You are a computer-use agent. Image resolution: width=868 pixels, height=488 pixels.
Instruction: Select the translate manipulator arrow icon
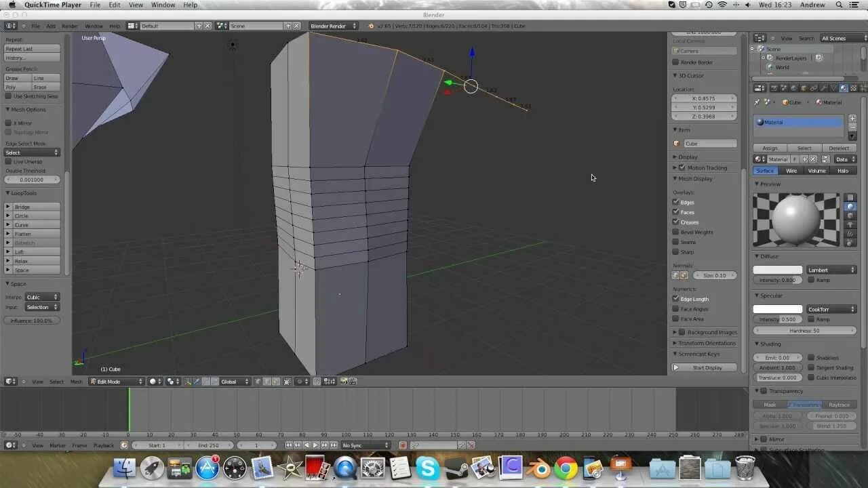(197, 382)
